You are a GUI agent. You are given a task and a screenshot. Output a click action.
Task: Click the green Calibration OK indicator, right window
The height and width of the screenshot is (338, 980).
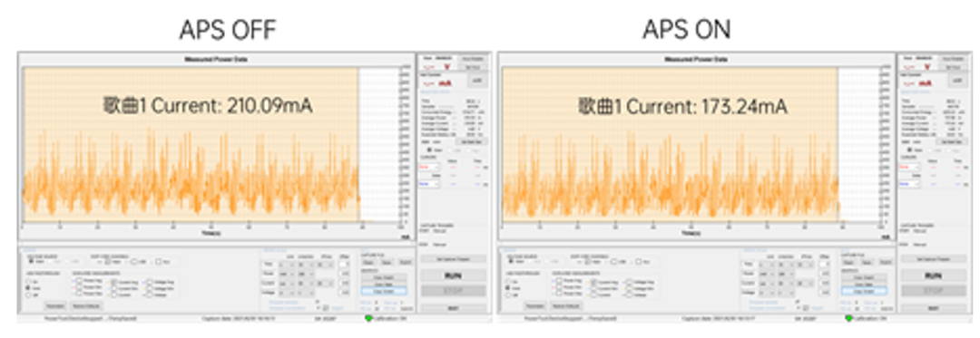tap(848, 319)
